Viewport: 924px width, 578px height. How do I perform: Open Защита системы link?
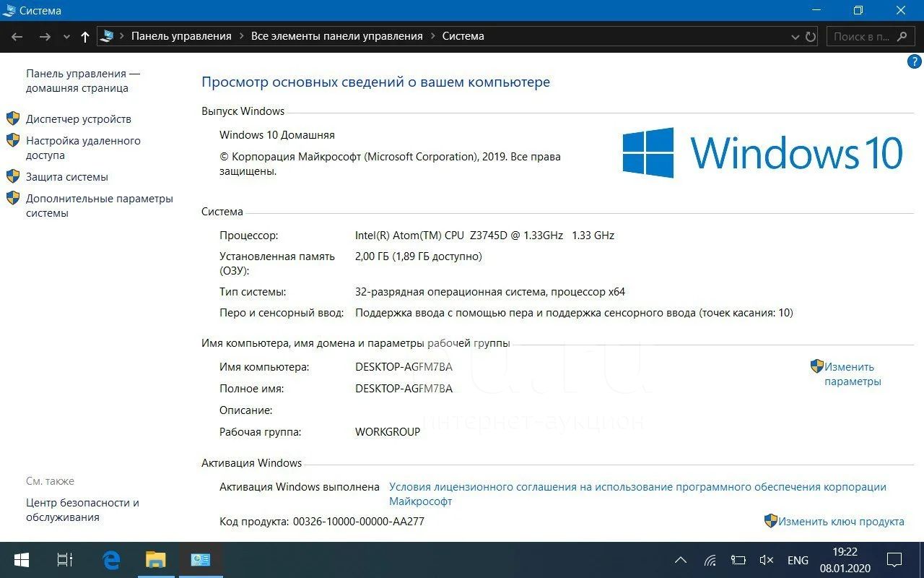pos(66,177)
